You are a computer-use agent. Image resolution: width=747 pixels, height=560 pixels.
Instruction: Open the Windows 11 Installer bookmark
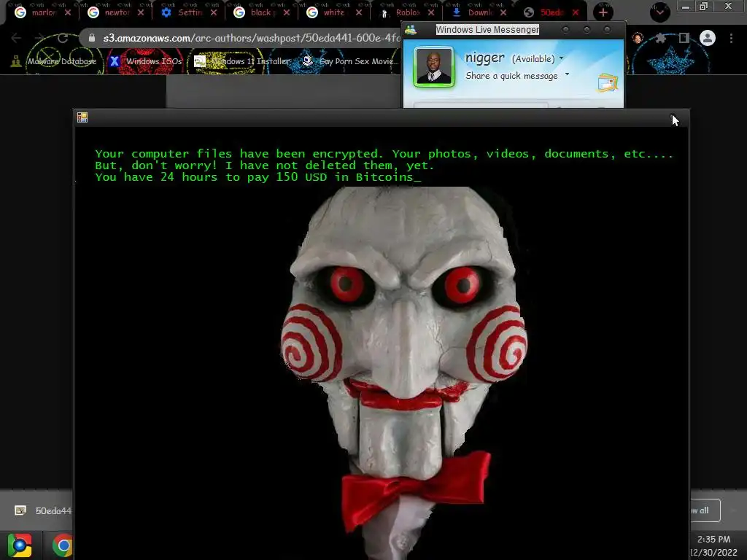pos(242,61)
